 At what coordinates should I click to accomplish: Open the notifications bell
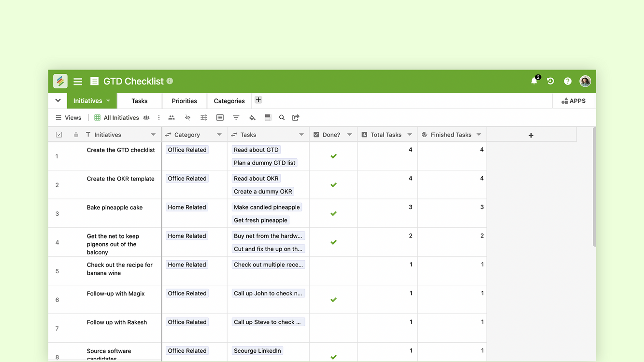pyautogui.click(x=534, y=81)
